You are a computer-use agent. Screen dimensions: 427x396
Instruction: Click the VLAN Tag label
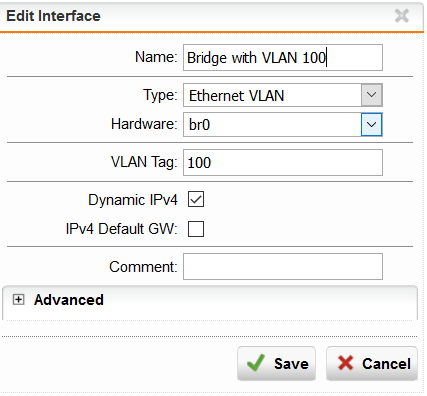click(x=144, y=162)
